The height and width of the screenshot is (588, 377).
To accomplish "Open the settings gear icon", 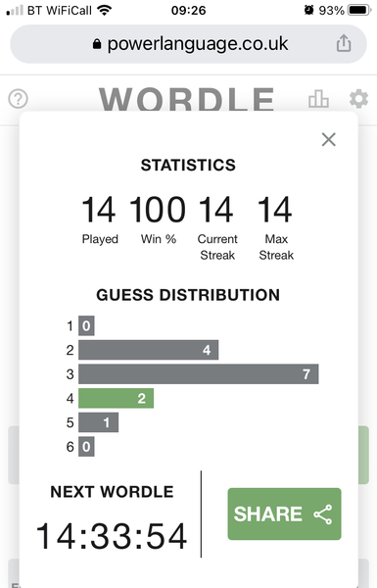I will tap(358, 99).
